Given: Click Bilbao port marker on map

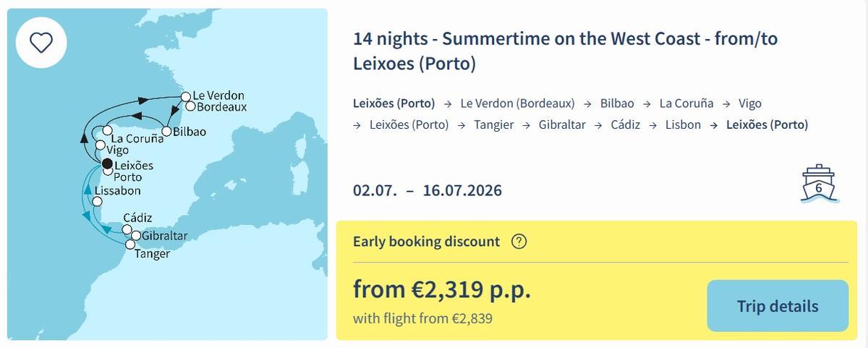Looking at the screenshot, I should tap(166, 132).
